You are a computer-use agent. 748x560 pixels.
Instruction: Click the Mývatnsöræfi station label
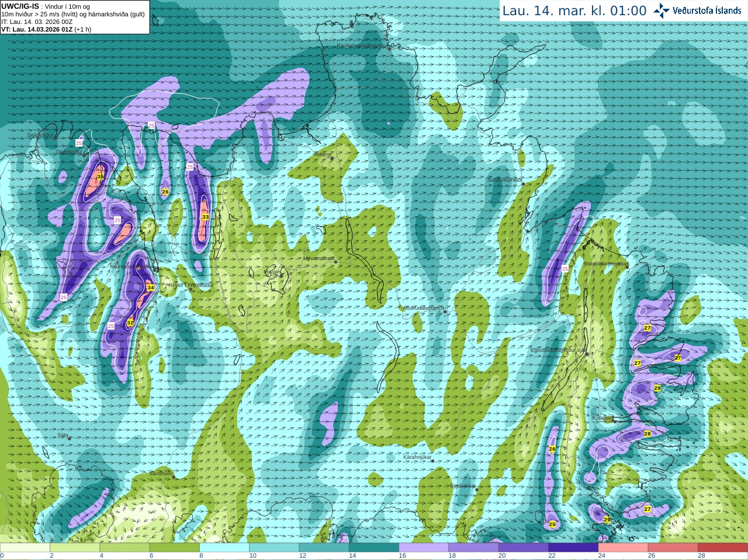coord(318,258)
